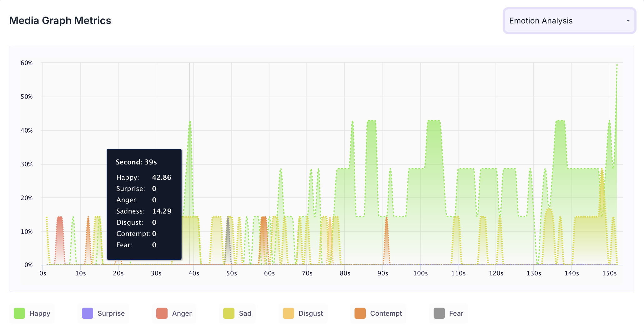
Task: Click the green Happy color swatch
Action: click(x=19, y=313)
